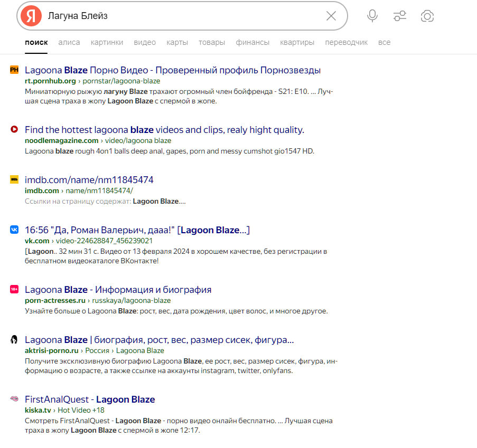The height and width of the screenshot is (448, 477).
Task: Open the переводчик tab
Action: [x=346, y=42]
